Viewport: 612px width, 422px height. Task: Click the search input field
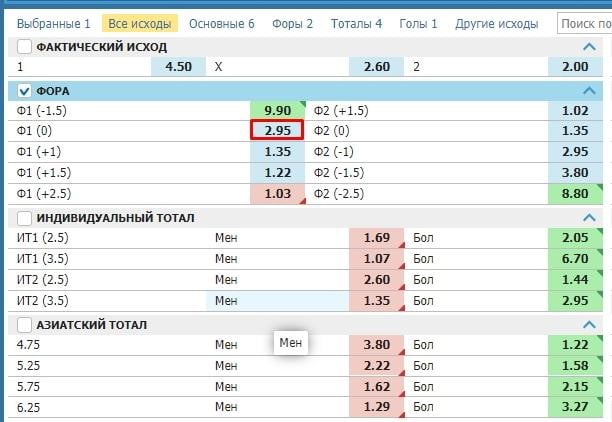584,23
